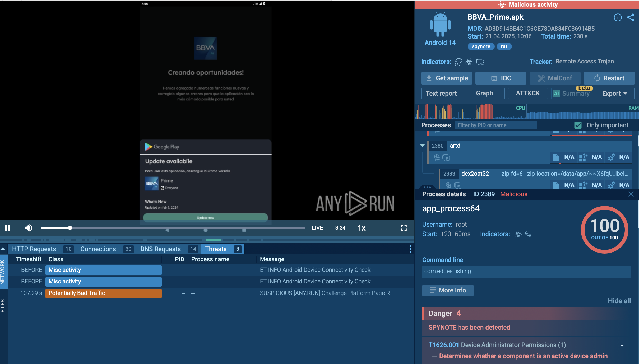639x364 pixels.
Task: Click the video progress slider handle
Action: 70,228
